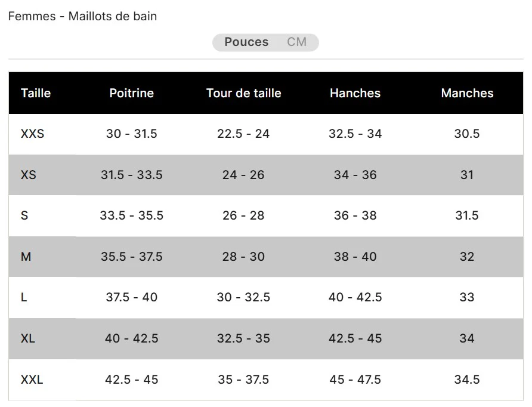Click the Poitrine column header
The image size is (532, 407).
[x=131, y=93]
